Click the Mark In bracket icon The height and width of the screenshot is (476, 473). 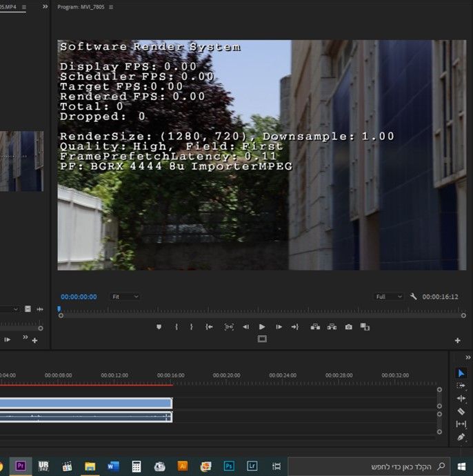(x=176, y=327)
